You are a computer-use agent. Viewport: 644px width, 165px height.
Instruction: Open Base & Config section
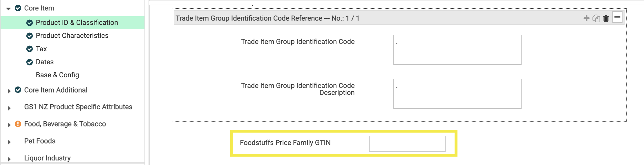point(57,75)
